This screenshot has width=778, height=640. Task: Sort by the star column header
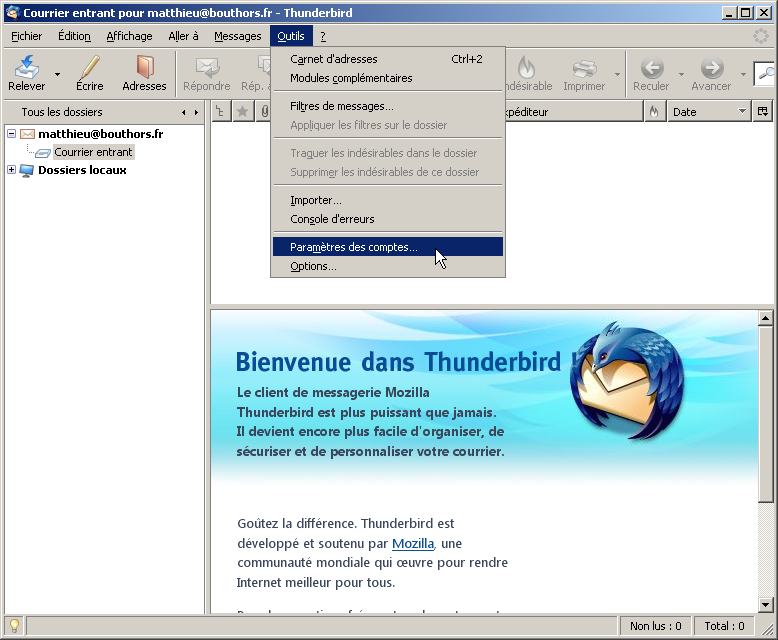(242, 112)
